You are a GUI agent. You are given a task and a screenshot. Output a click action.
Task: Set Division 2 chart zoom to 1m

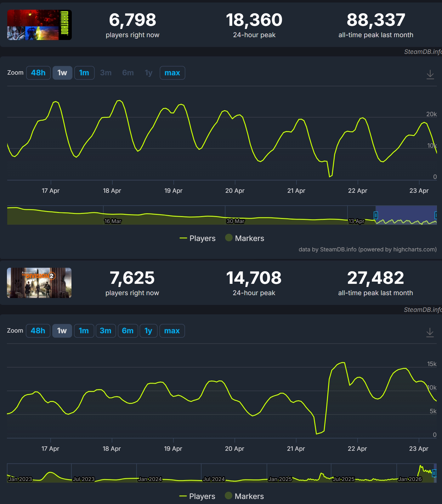[x=84, y=331]
